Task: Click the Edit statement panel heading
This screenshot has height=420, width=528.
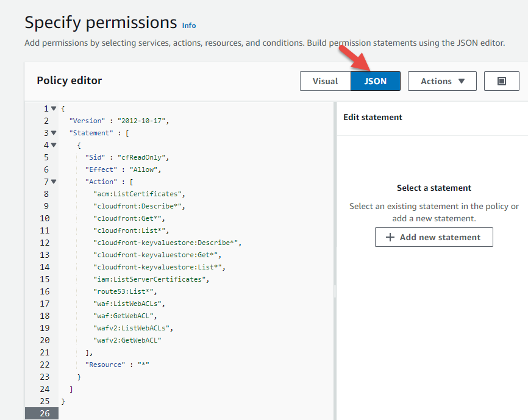Action: pos(373,117)
